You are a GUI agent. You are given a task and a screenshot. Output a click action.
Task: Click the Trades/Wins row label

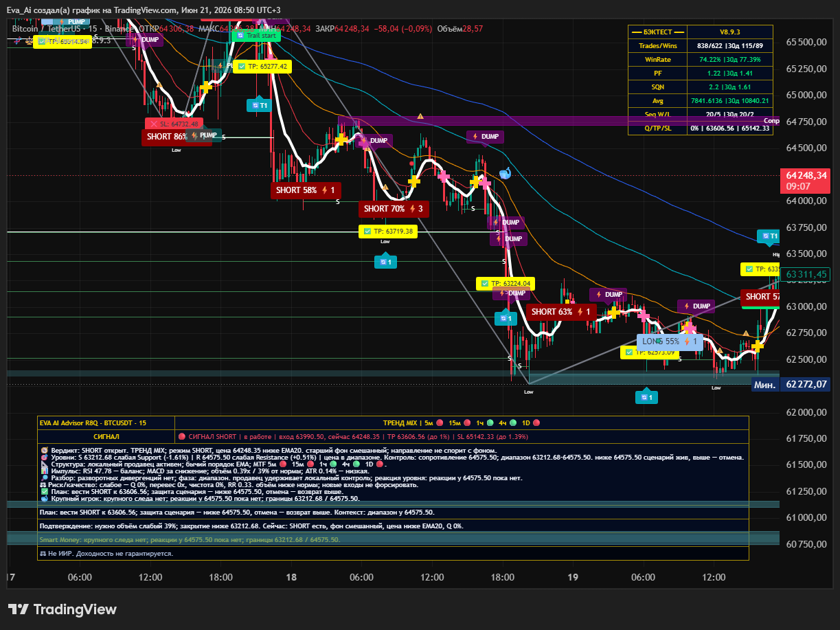pyautogui.click(x=657, y=45)
